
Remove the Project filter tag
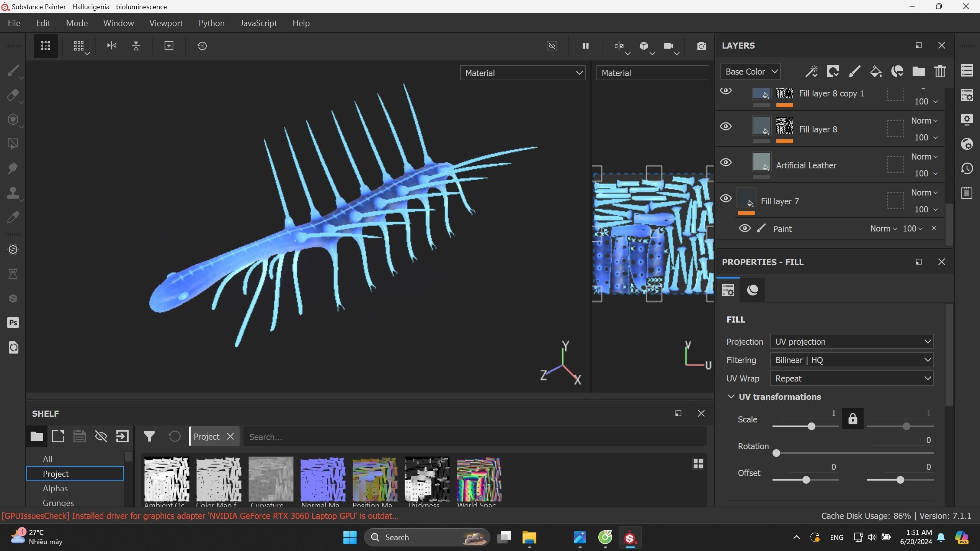pos(230,437)
